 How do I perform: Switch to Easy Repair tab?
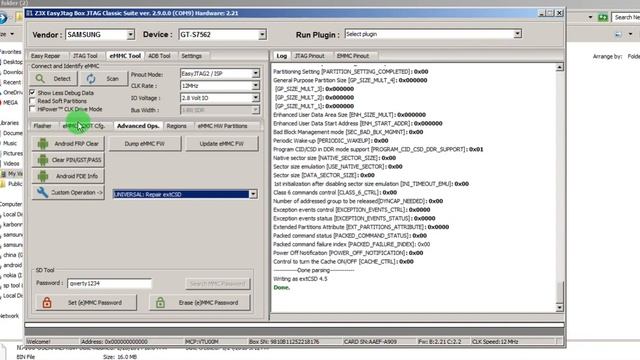[x=45, y=56]
